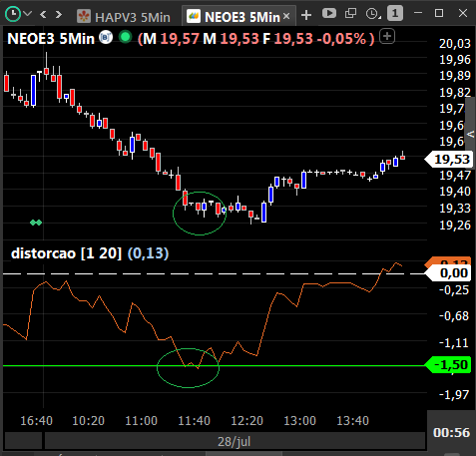Add a new chart tab with plus

pyautogui.click(x=306, y=15)
